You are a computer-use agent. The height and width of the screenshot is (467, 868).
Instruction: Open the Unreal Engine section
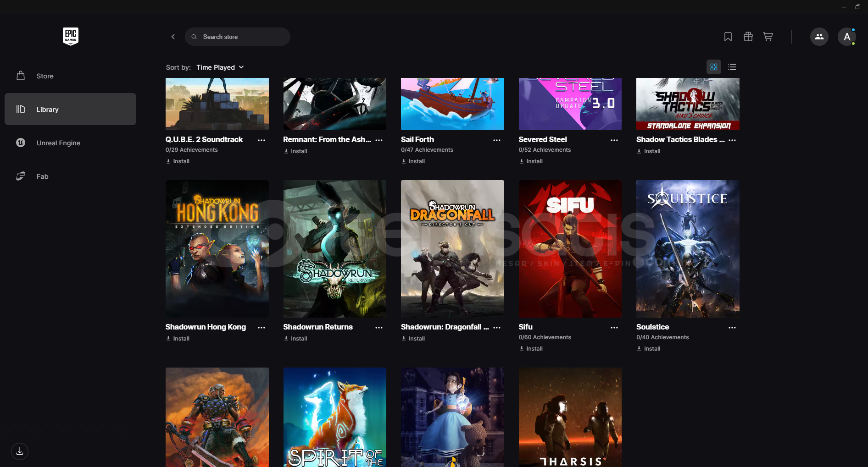tap(70, 143)
